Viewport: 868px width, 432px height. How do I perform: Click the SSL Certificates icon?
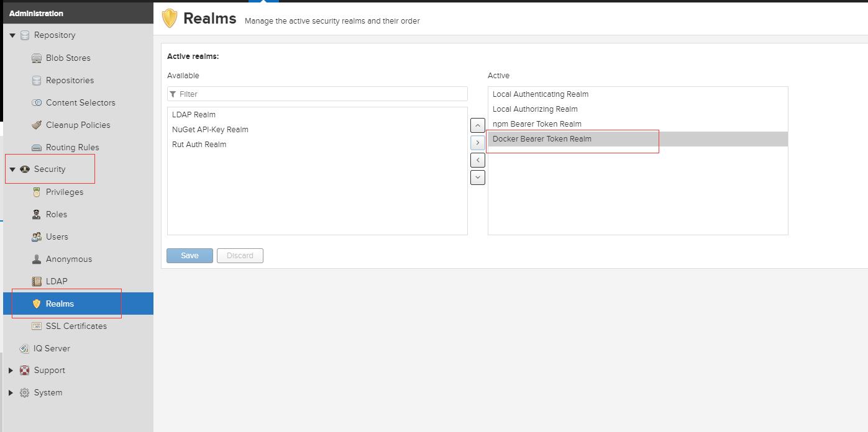pos(37,326)
